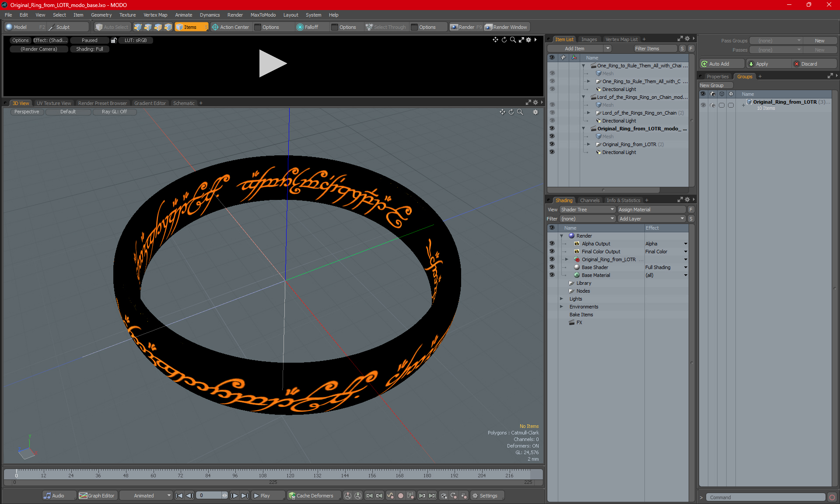The width and height of the screenshot is (840, 504).
Task: Start the preview render play button
Action: 272,63
